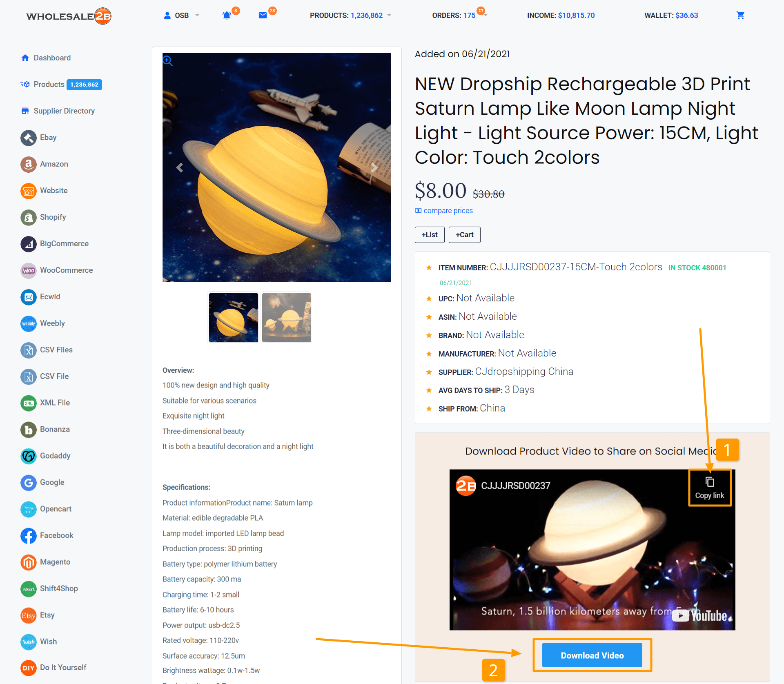Viewport: 784px width, 684px height.
Task: Select the Weebly menu label
Action: pos(53,323)
